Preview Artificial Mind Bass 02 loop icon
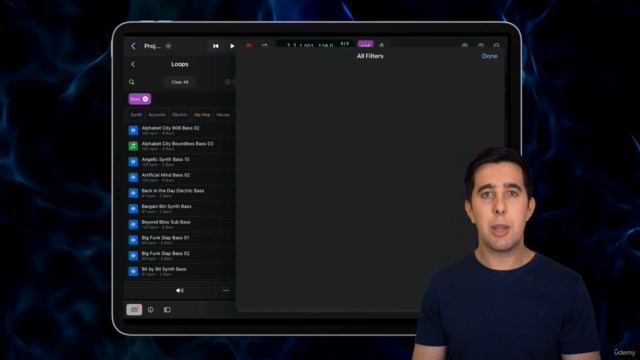This screenshot has width=640, height=360. point(133,177)
